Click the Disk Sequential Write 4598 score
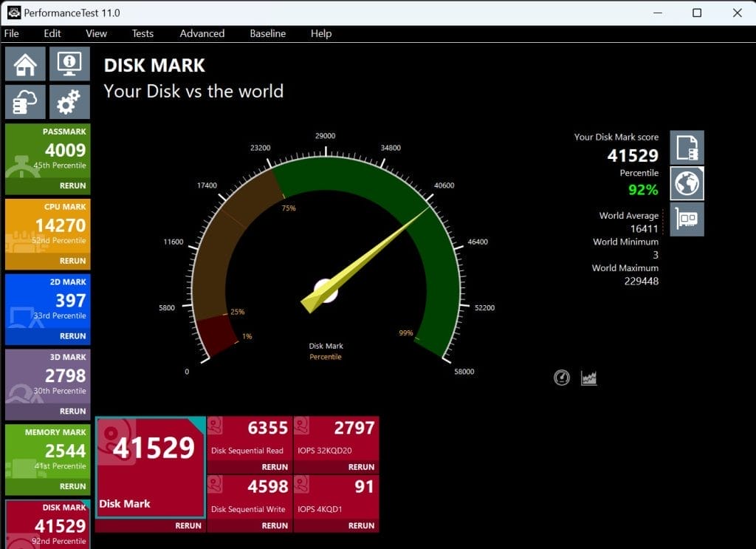Image resolution: width=756 pixels, height=549 pixels. tap(267, 486)
